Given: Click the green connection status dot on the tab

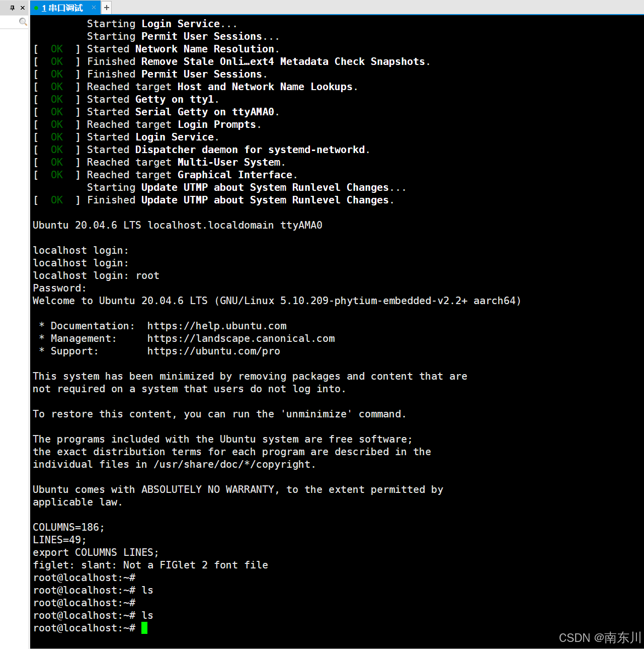Looking at the screenshot, I should [x=37, y=8].
